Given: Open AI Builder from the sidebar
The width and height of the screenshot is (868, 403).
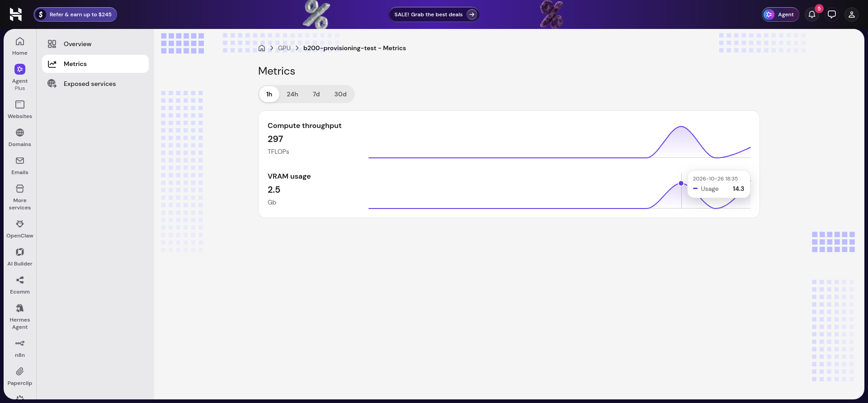Looking at the screenshot, I should [20, 257].
